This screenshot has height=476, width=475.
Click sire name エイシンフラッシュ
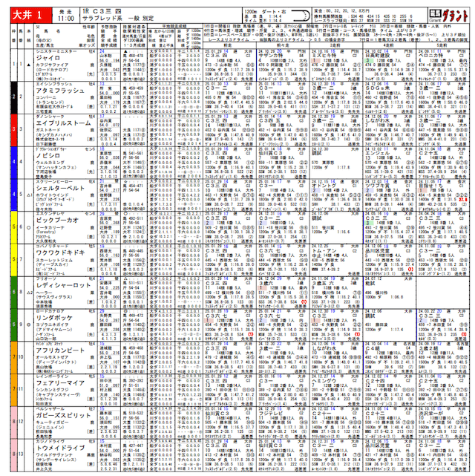(54, 84)
